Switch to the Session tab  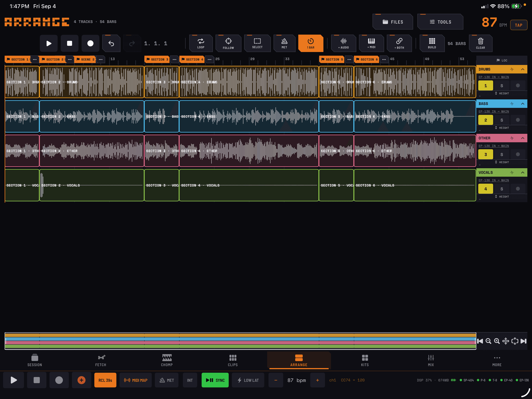[x=35, y=360]
